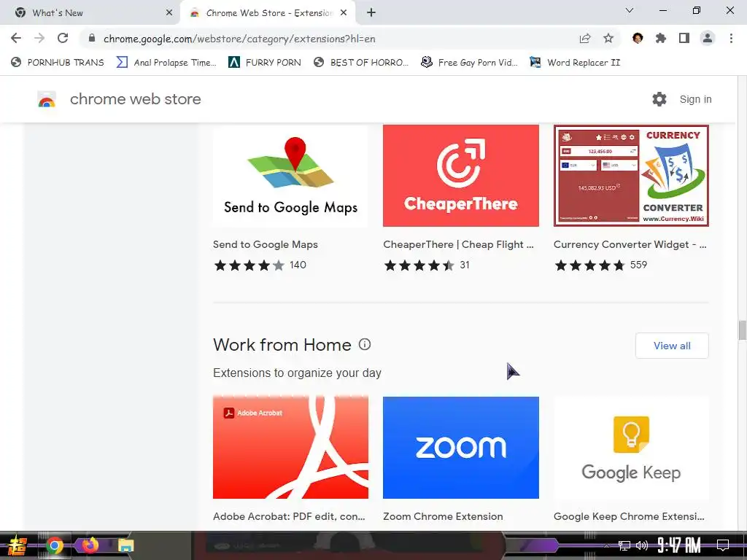
Task: Select the CheaperThere red thumbnail
Action: pyautogui.click(x=461, y=176)
